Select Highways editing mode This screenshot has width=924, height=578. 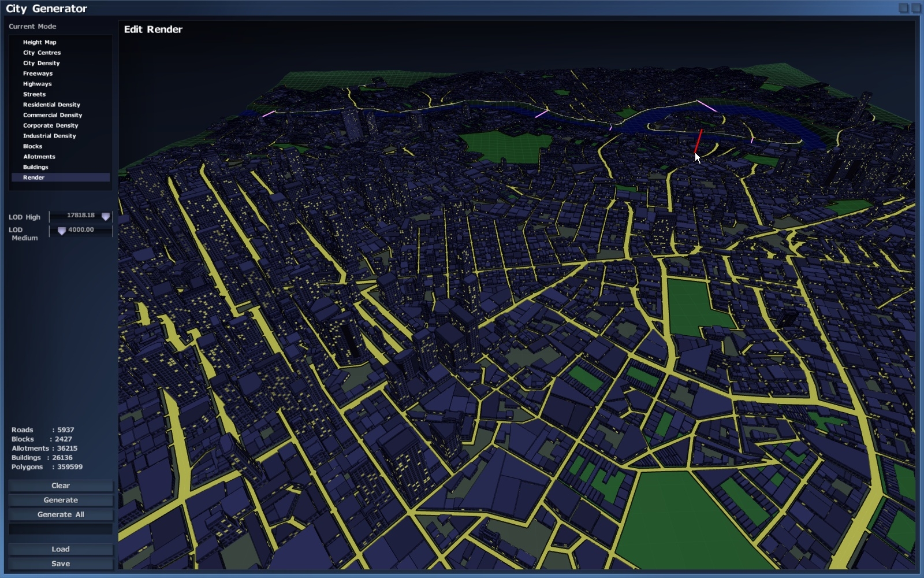37,84
